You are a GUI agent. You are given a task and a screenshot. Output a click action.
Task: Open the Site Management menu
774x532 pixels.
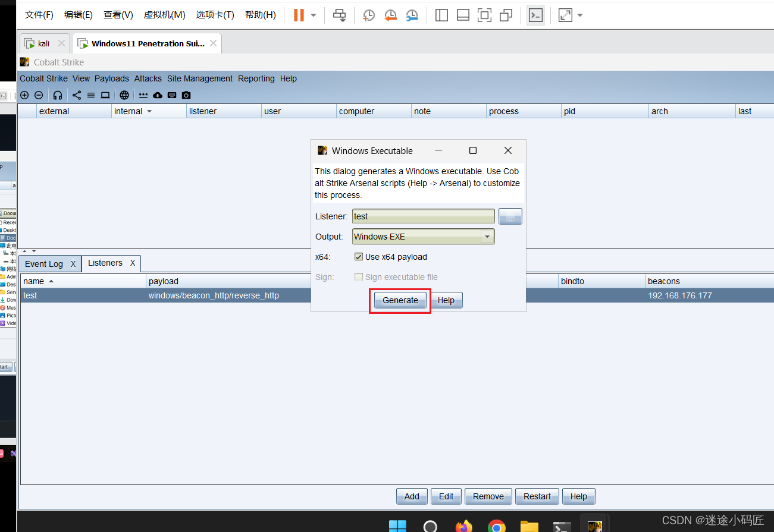[x=200, y=78]
